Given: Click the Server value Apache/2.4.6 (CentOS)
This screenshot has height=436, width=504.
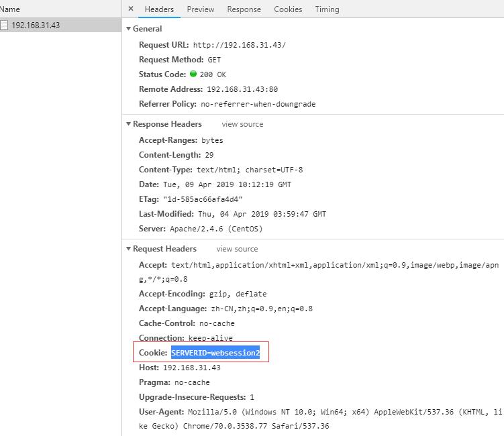Looking at the screenshot, I should 216,229.
